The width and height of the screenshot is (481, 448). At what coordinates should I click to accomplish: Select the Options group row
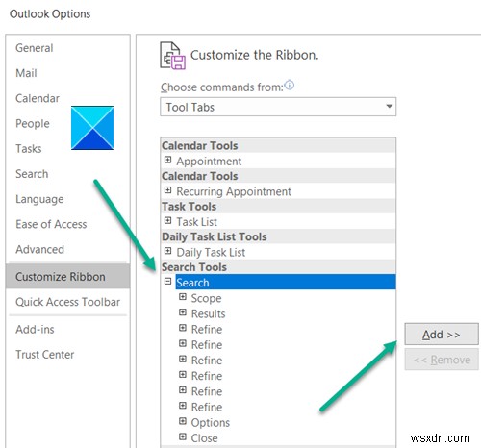[211, 422]
